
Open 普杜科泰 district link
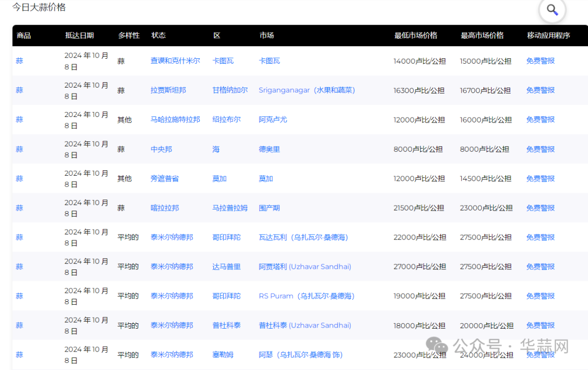click(226, 325)
